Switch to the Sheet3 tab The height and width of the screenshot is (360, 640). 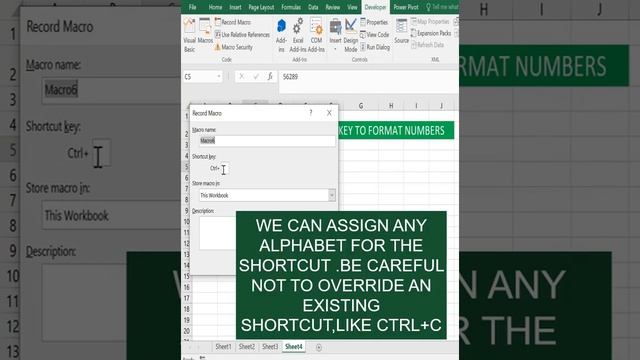[270, 347]
